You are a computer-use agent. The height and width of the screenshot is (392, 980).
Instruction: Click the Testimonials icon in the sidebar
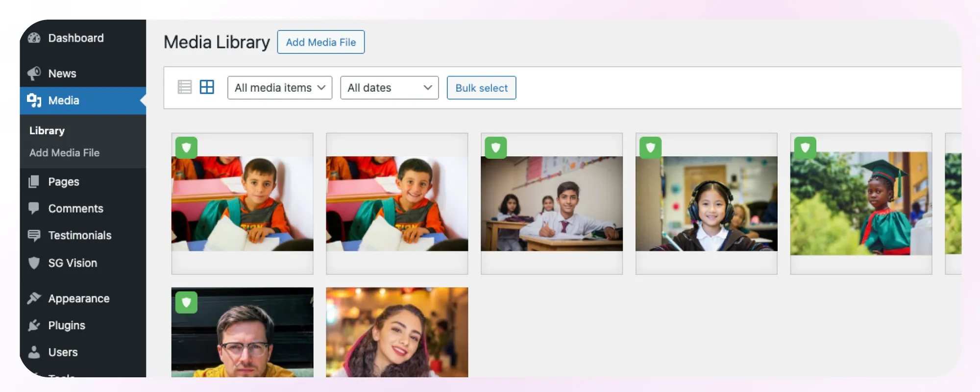(34, 236)
